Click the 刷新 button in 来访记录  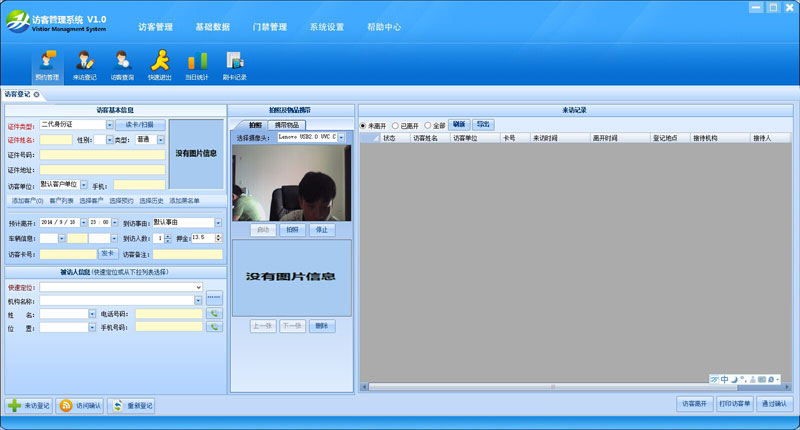point(459,124)
